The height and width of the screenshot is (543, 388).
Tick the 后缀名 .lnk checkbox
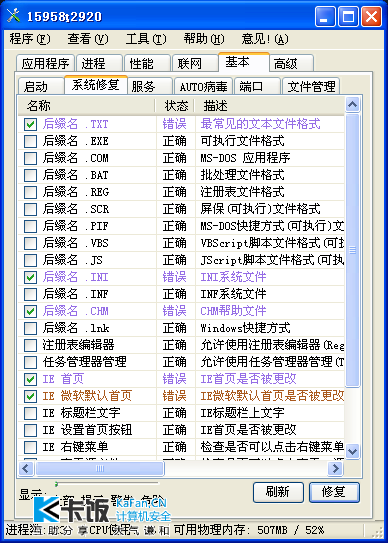coord(30,328)
